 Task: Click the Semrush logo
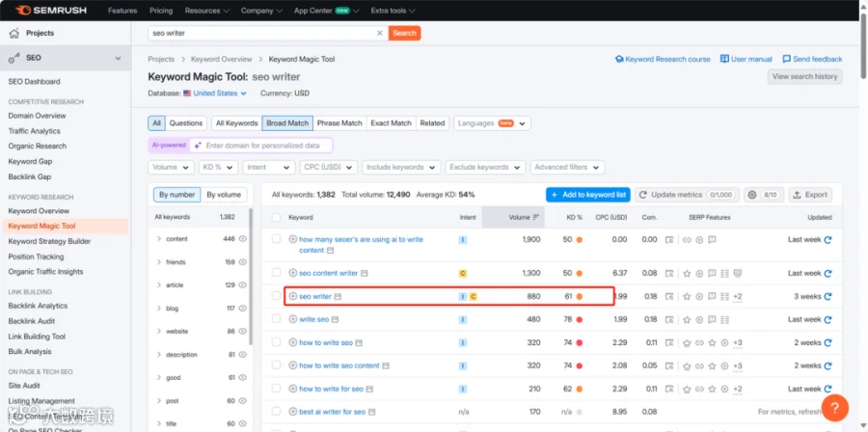(x=51, y=10)
